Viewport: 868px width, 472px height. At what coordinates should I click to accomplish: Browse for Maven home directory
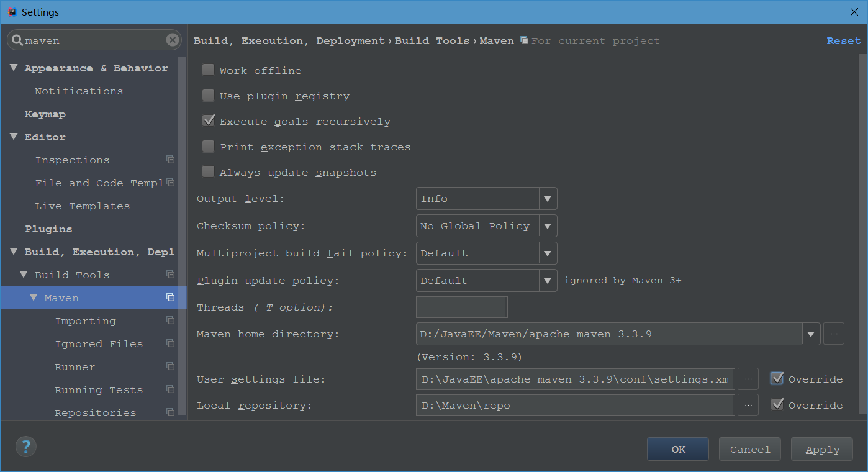[834, 334]
